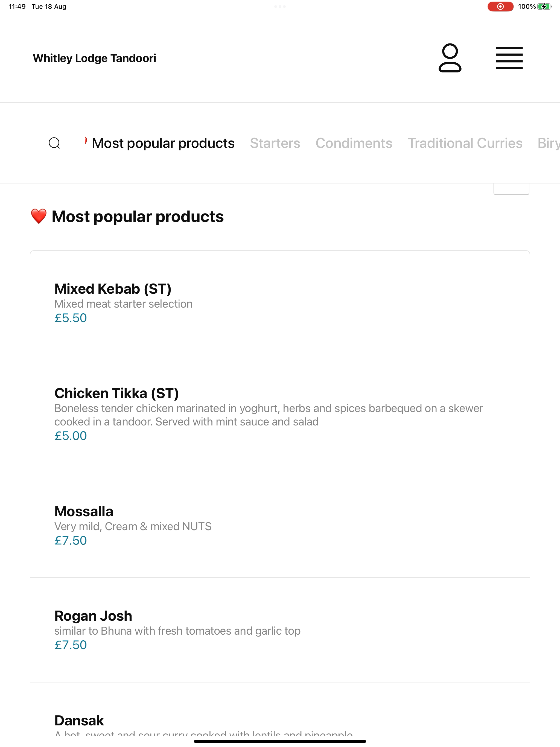This screenshot has height=747, width=560.
Task: Select the Mixed Kebab (ST) item
Action: coord(280,303)
